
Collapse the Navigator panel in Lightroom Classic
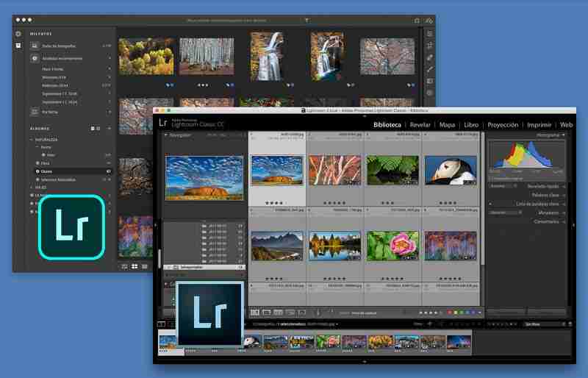167,135
